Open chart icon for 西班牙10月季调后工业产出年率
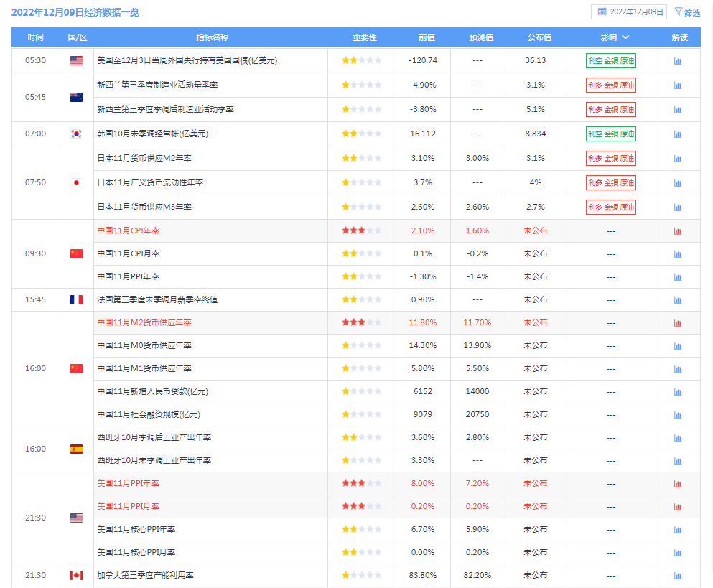Viewport: 713px width, 588px height. (x=678, y=438)
